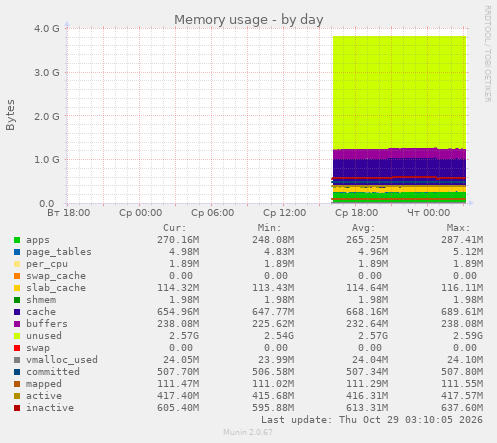Click the lime unused area in graph
Screen dimensions: 497x443
tap(399, 92)
